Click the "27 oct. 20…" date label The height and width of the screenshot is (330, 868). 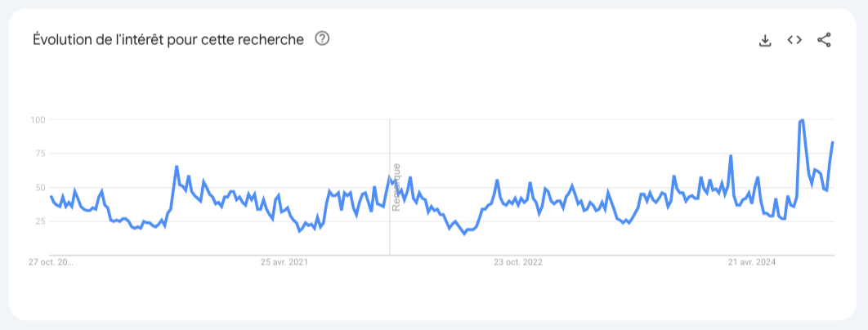pyautogui.click(x=51, y=262)
